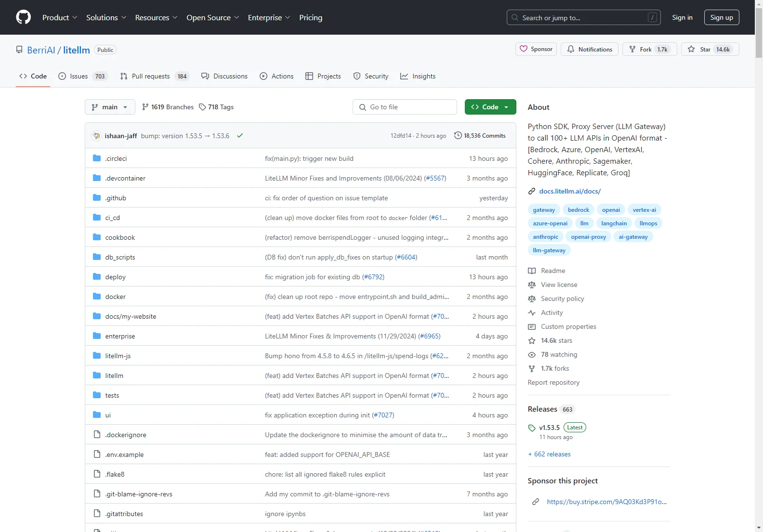Click the .dockerignore file icon
Image resolution: width=763 pixels, height=532 pixels.
(97, 434)
